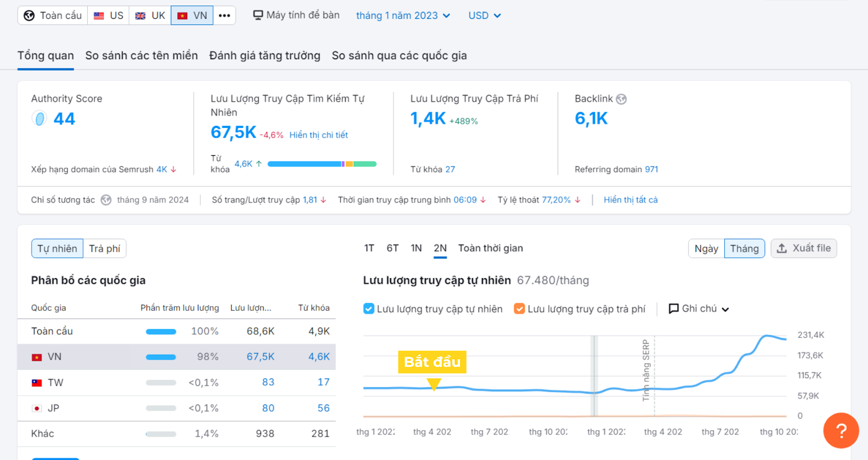Switch distribution to Trả phí
Image resolution: width=868 pixels, height=460 pixels.
(x=105, y=248)
